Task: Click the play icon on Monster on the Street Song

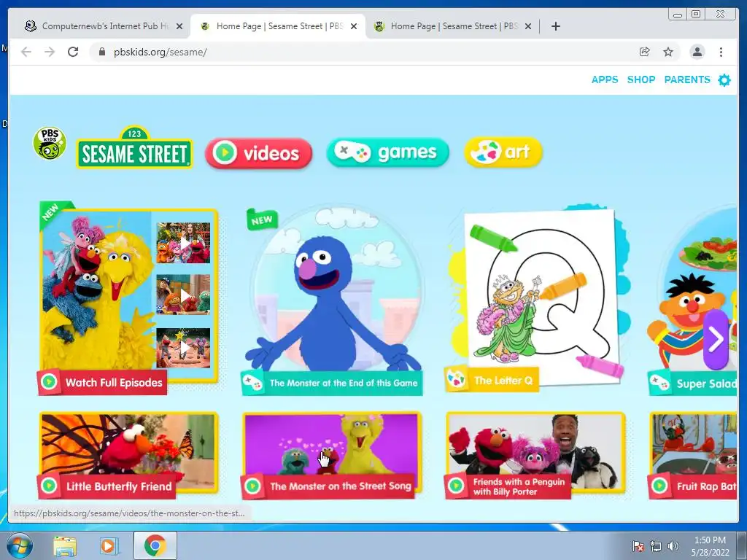Action: [x=252, y=486]
